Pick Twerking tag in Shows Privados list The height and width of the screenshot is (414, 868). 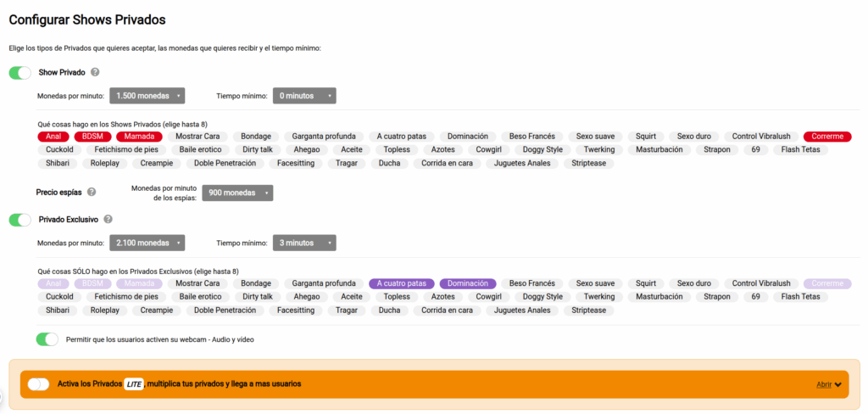[599, 149]
